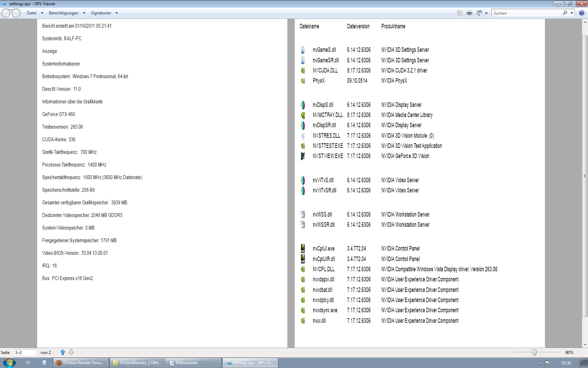Click the Back navigation button
This screenshot has width=588, height=368.
tap(6, 13)
